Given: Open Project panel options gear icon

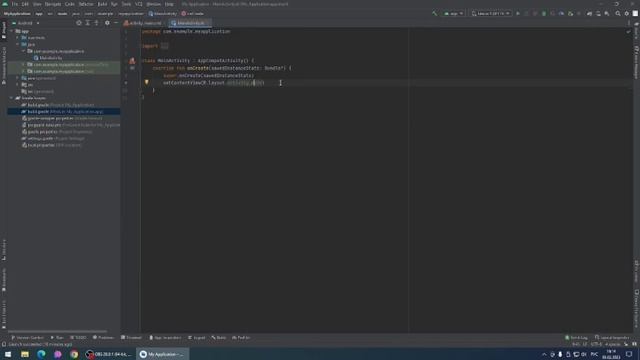Looking at the screenshot, I should coord(107,23).
